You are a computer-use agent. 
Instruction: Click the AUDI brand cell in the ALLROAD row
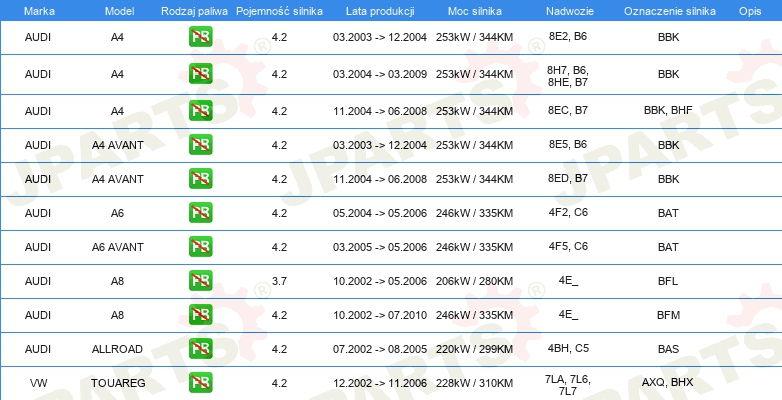point(38,349)
